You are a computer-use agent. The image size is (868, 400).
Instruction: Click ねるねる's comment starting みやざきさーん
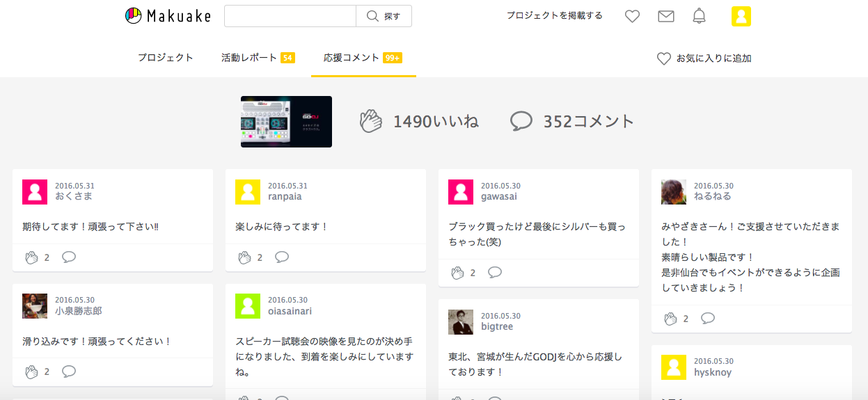[750, 257]
